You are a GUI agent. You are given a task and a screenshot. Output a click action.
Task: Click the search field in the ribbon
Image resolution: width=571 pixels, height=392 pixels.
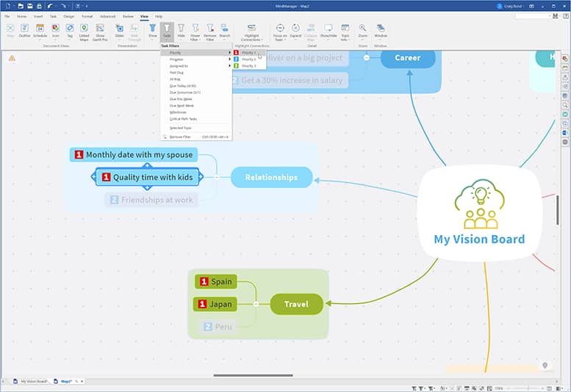tap(532, 16)
